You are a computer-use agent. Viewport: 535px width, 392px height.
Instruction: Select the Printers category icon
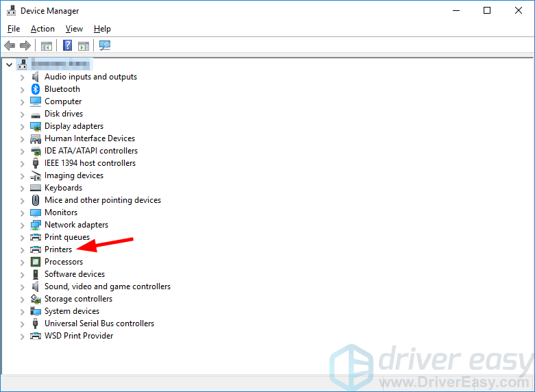coord(36,249)
